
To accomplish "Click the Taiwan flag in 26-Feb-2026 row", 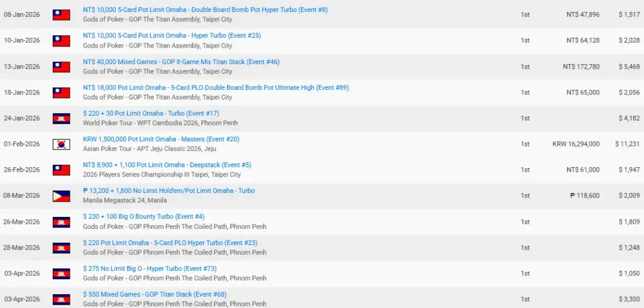I will pyautogui.click(x=61, y=170).
